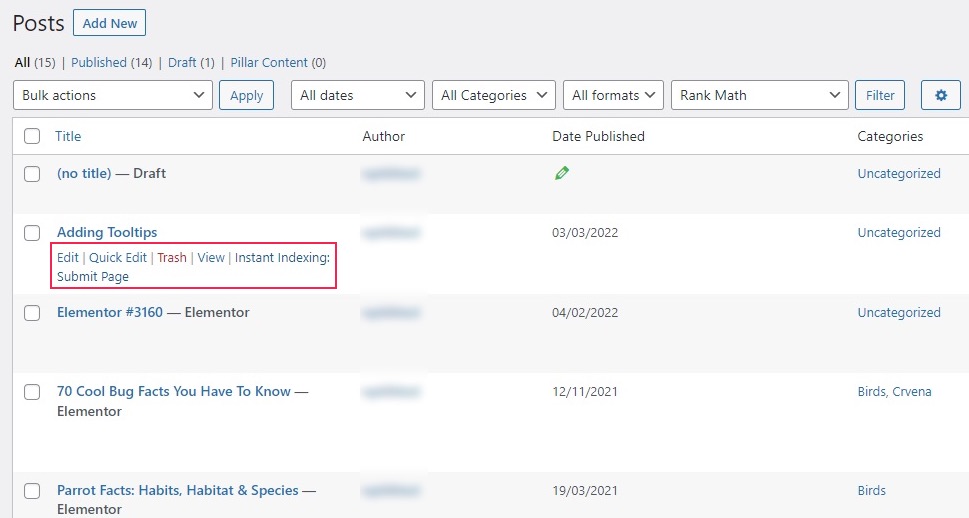Check the box for Adding Tooltips post
The width and height of the screenshot is (969, 518).
coord(32,233)
